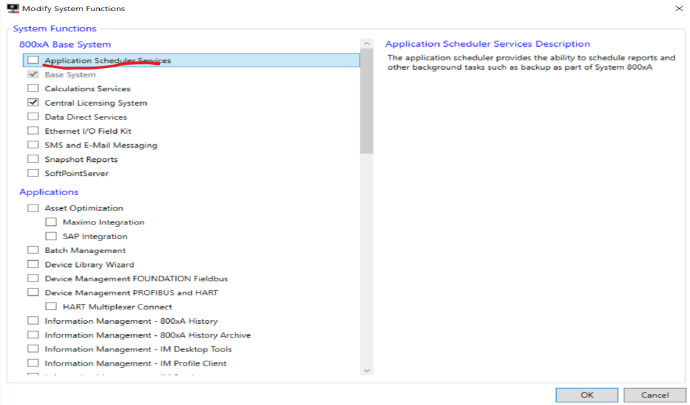Enable the Device Library Wizard checkbox

33,264
